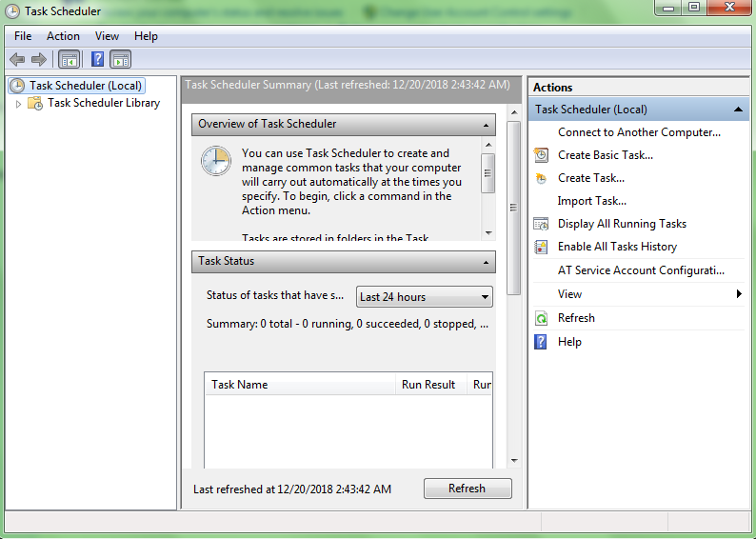Click Display All Running Tasks action
This screenshot has width=756, height=539.
coord(622,224)
